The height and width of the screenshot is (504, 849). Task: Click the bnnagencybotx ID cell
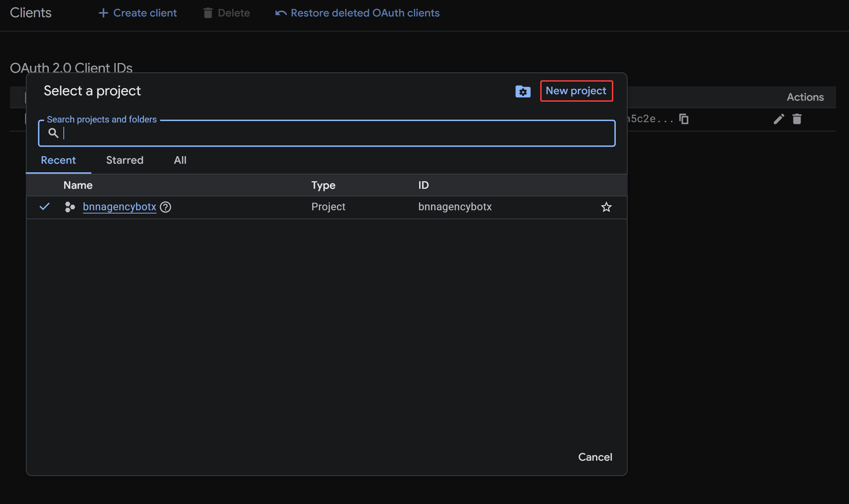click(455, 207)
